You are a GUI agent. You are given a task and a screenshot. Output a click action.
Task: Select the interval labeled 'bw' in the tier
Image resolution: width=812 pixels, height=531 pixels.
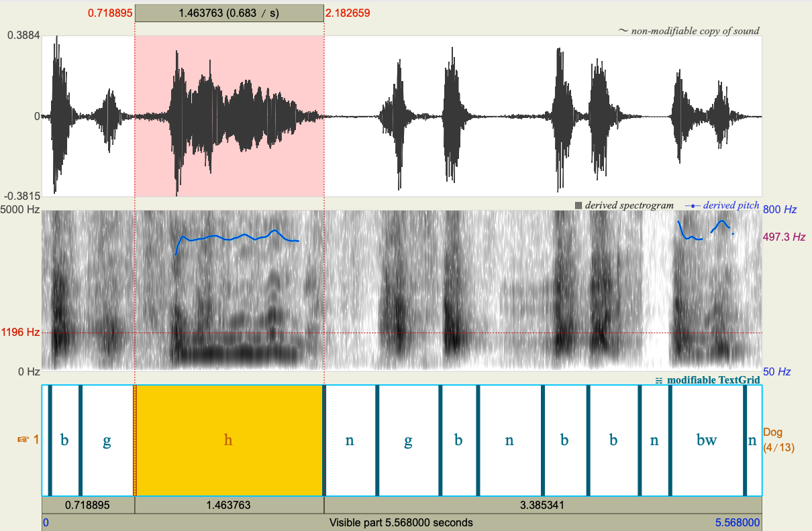click(707, 440)
